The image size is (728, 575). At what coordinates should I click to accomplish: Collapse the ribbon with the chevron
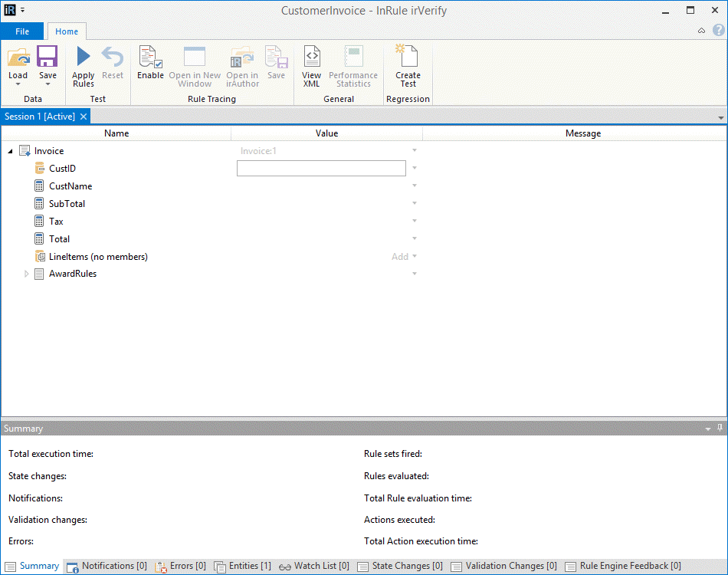pos(701,31)
